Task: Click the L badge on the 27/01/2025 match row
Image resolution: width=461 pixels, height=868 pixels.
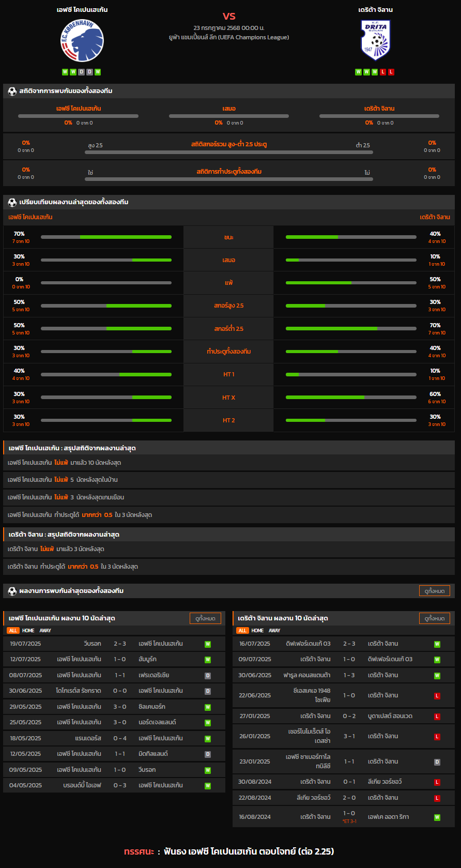Action: click(x=437, y=717)
